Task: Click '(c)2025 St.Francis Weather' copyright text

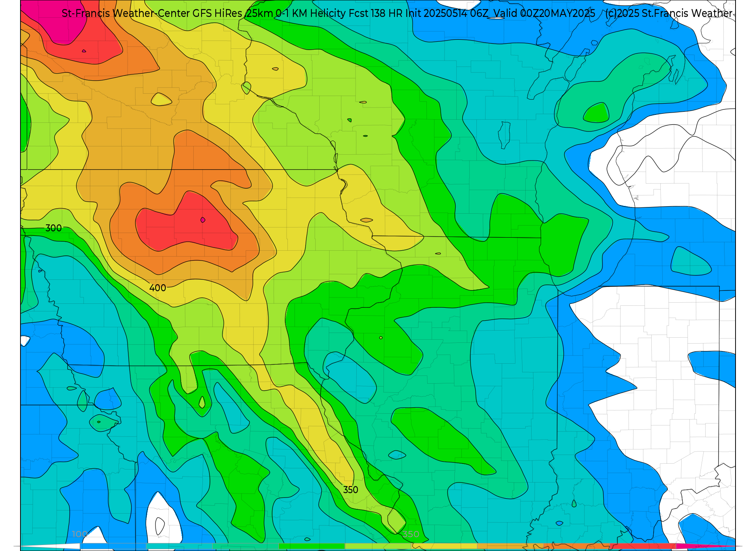Action: (x=669, y=13)
